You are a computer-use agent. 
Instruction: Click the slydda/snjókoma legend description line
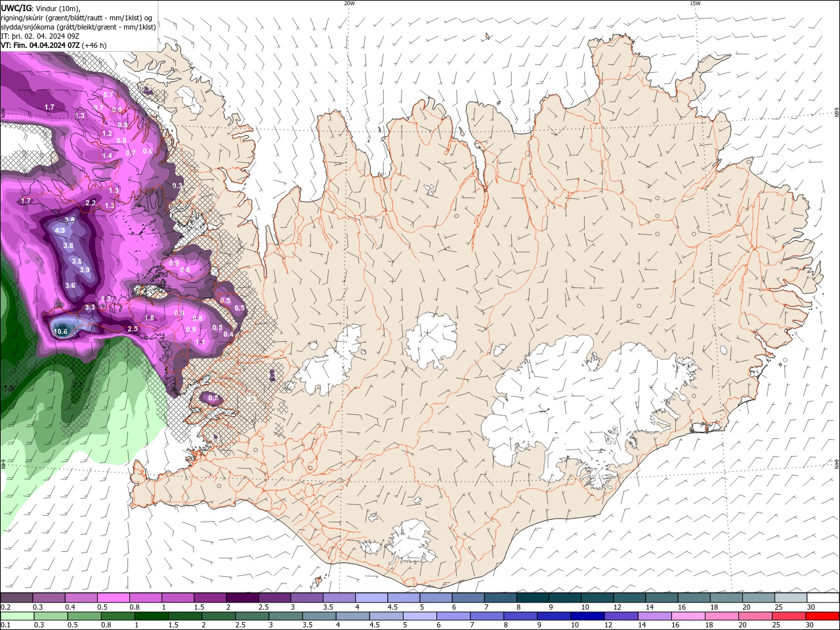point(79,27)
